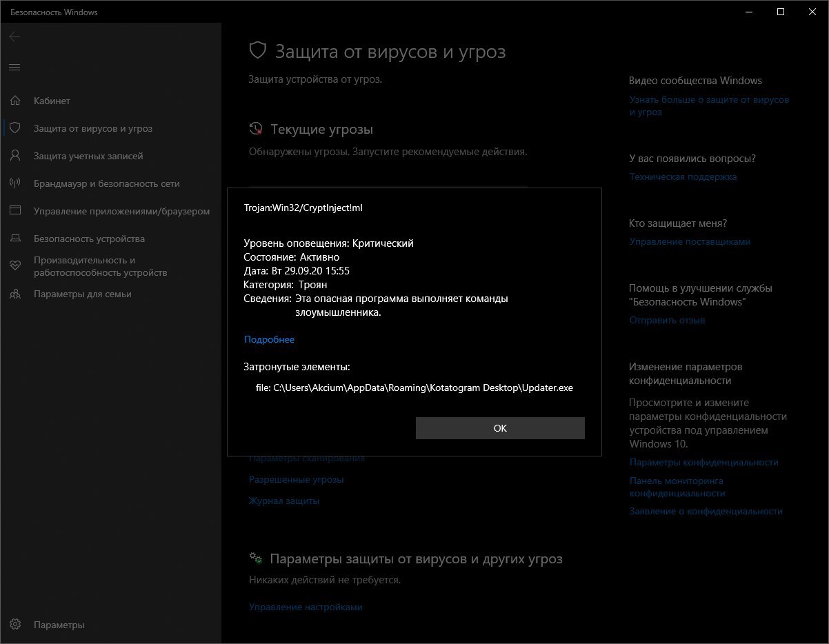Open Заявление о конфиденциальности link
The height and width of the screenshot is (644, 829).
point(706,511)
